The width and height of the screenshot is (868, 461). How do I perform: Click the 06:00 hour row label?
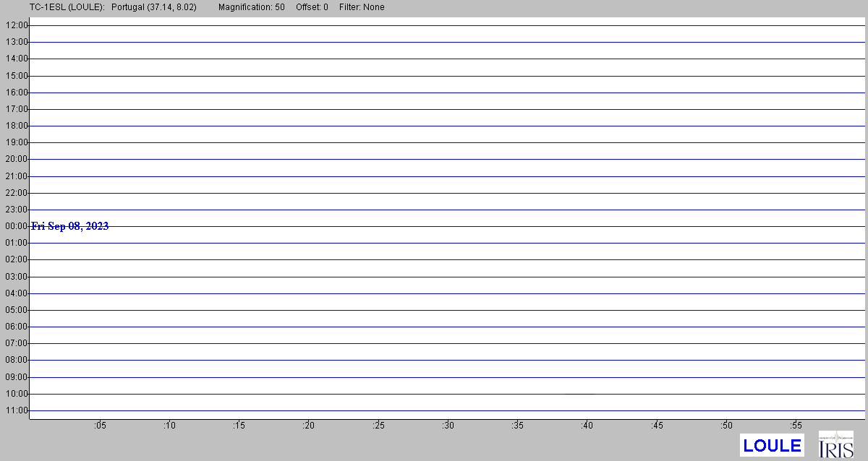click(x=16, y=327)
